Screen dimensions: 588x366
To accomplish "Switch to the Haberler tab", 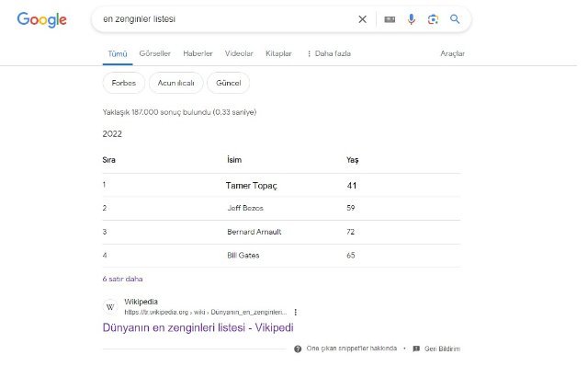I will [x=198, y=53].
